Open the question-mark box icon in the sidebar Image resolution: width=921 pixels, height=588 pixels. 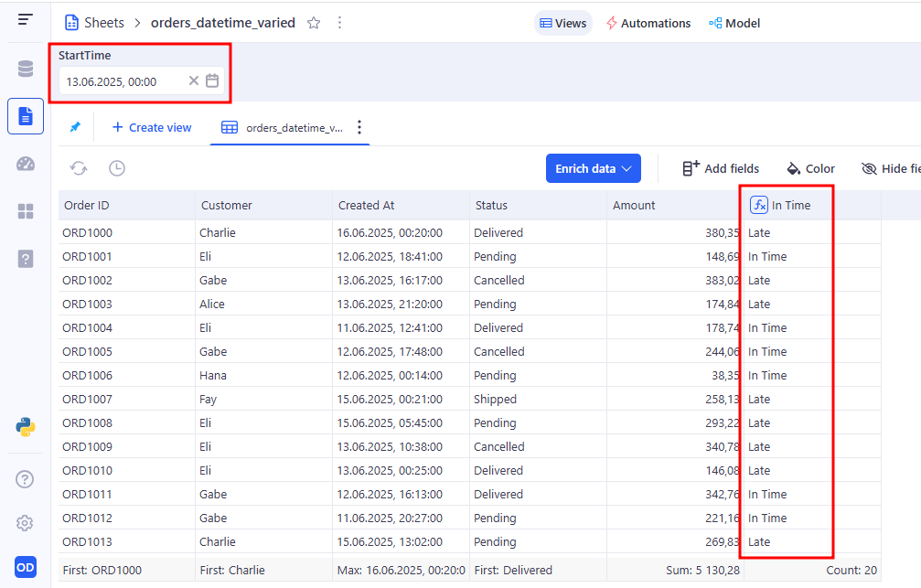point(26,259)
